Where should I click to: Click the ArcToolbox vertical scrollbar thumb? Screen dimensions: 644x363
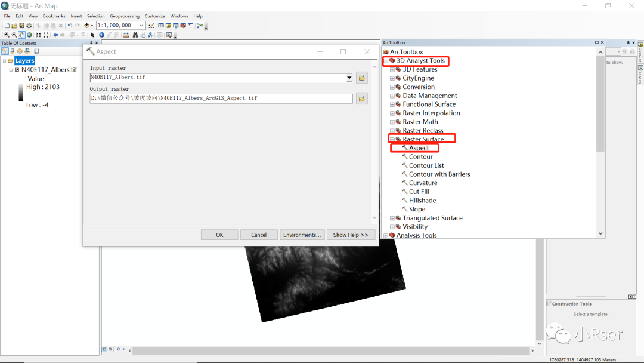point(600,104)
